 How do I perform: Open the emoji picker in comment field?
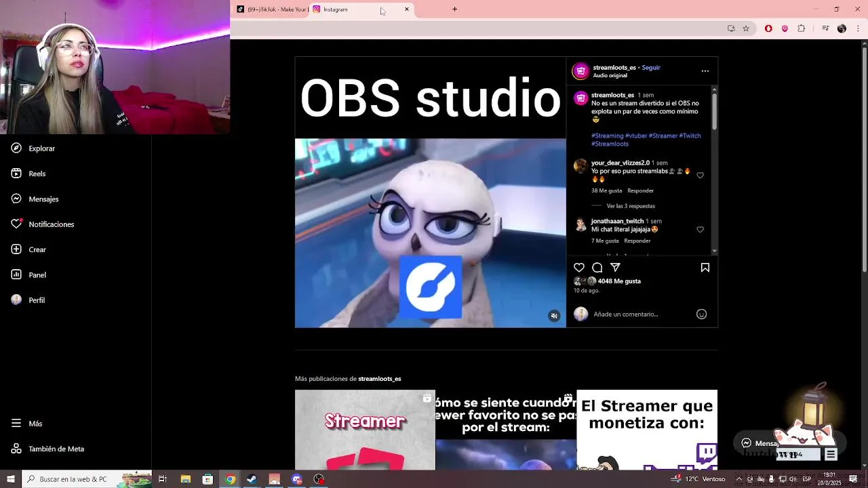point(702,314)
